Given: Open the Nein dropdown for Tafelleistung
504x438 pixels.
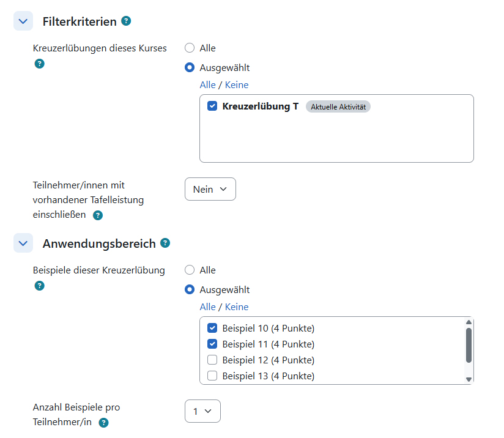Looking at the screenshot, I should (210, 189).
